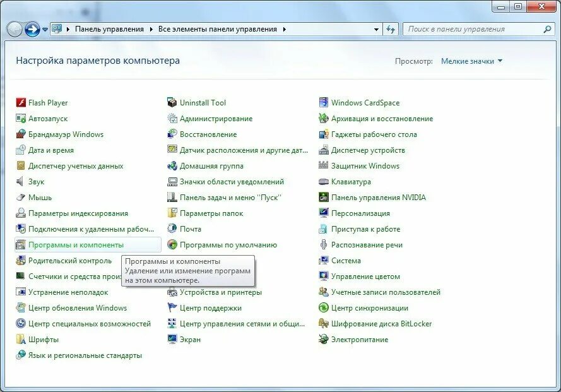
Task: Click the Панель управления NVIDIA icon
Action: click(324, 197)
